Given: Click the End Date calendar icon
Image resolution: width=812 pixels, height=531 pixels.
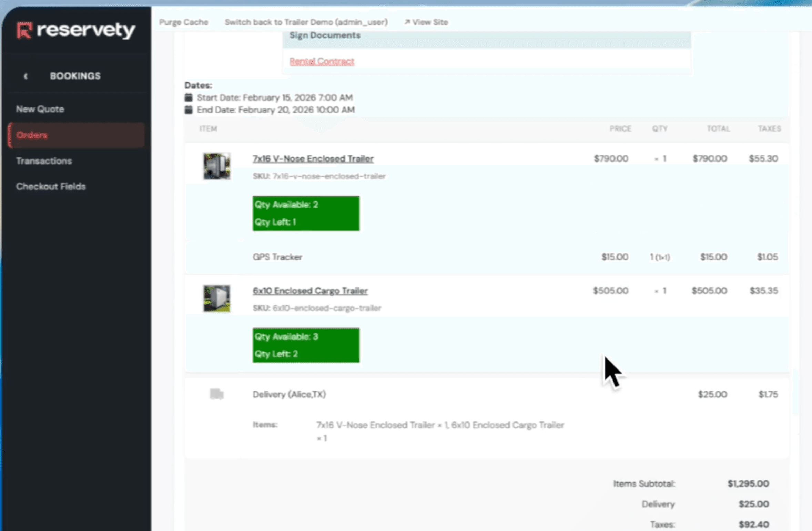Looking at the screenshot, I should pos(188,110).
